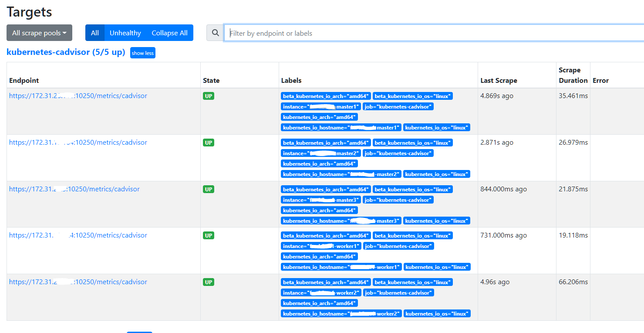Open the master1 cadvisor endpoint link

tap(78, 96)
